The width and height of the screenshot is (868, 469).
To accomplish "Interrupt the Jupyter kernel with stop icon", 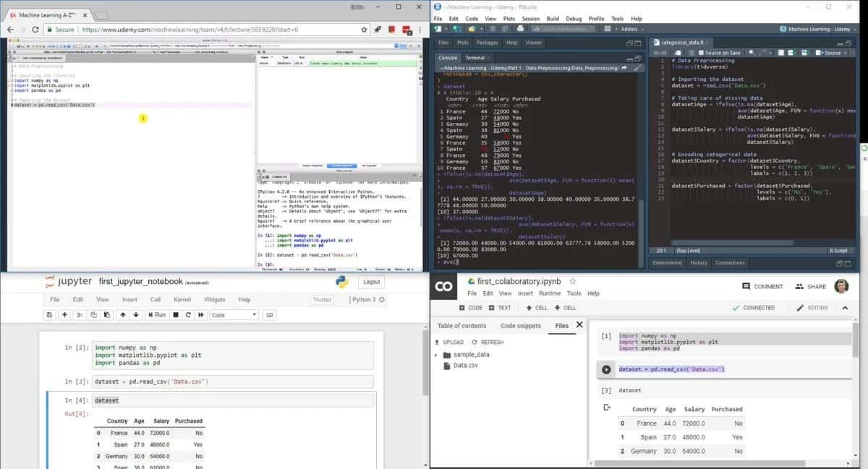I will pyautogui.click(x=176, y=315).
